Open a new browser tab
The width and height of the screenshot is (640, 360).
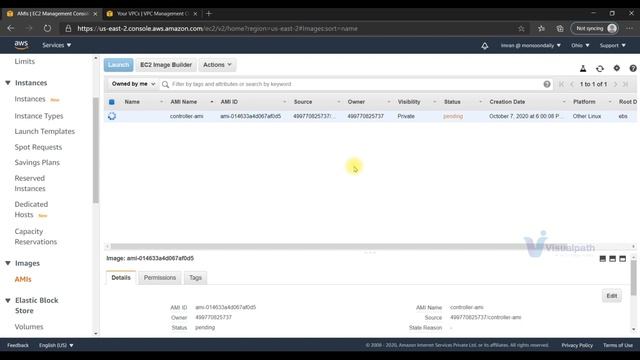pyautogui.click(x=209, y=13)
